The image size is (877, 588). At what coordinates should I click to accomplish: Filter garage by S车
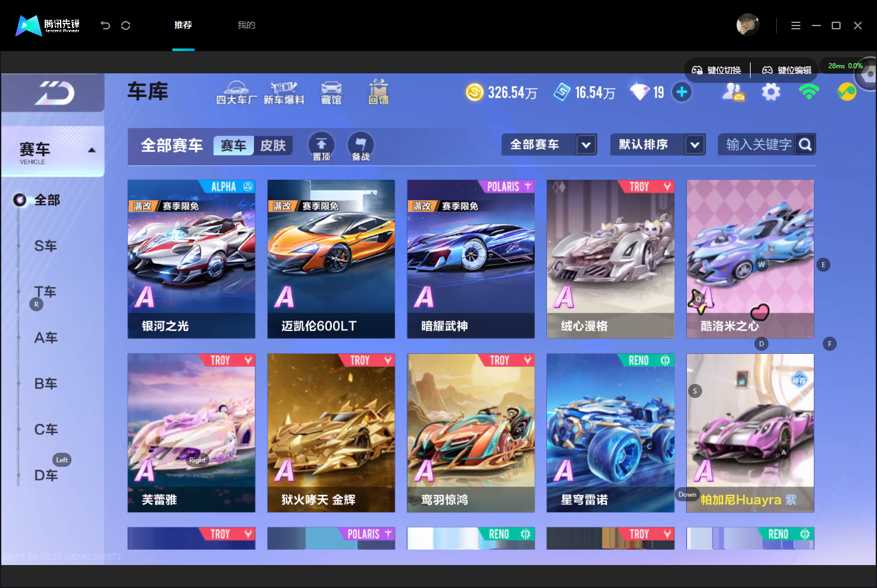pos(46,246)
